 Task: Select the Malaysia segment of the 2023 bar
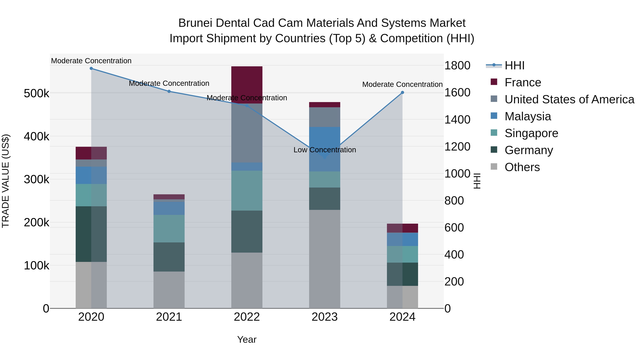tap(325, 149)
